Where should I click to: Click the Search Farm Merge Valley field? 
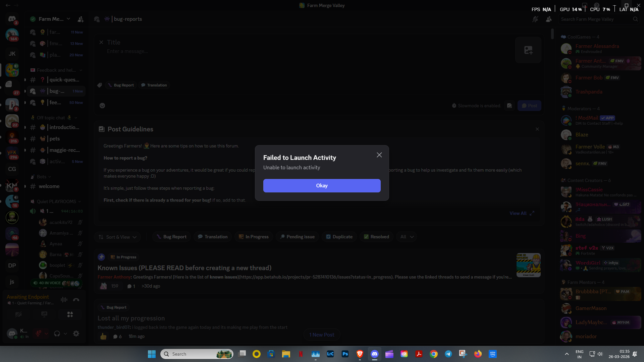click(x=595, y=19)
